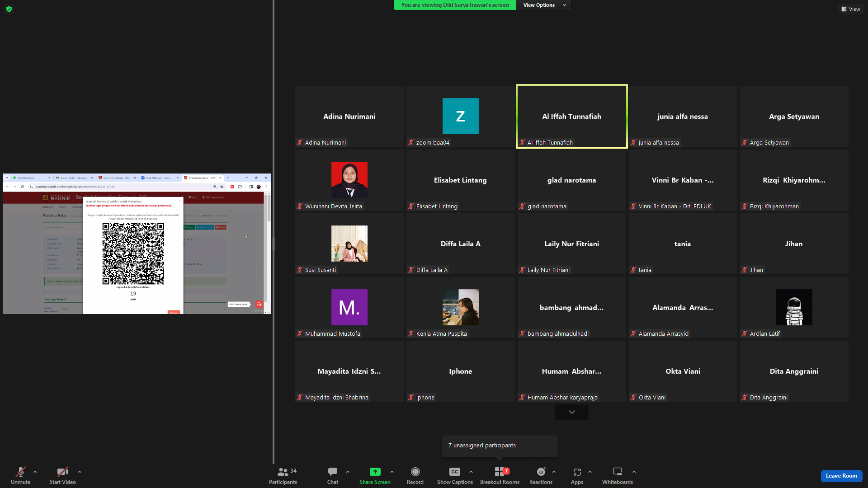The height and width of the screenshot is (488, 868).
Task: Expand the Share Screen options chevron
Action: tap(392, 472)
